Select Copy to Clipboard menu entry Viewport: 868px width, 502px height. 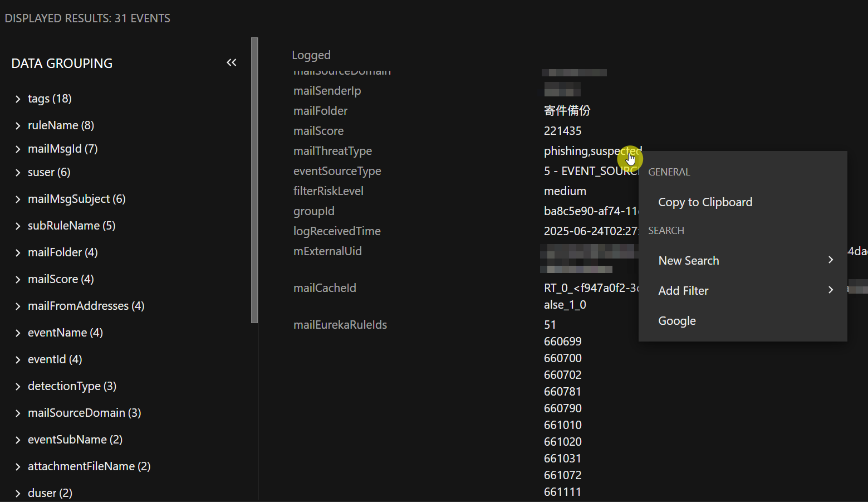tap(705, 202)
